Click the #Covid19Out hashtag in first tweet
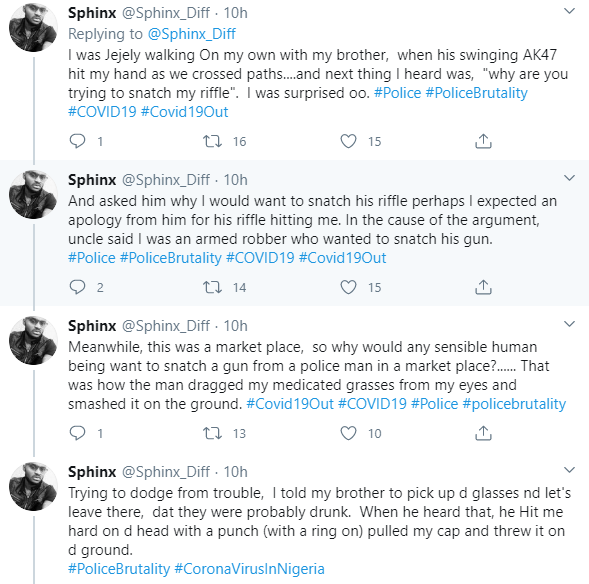 tap(184, 112)
